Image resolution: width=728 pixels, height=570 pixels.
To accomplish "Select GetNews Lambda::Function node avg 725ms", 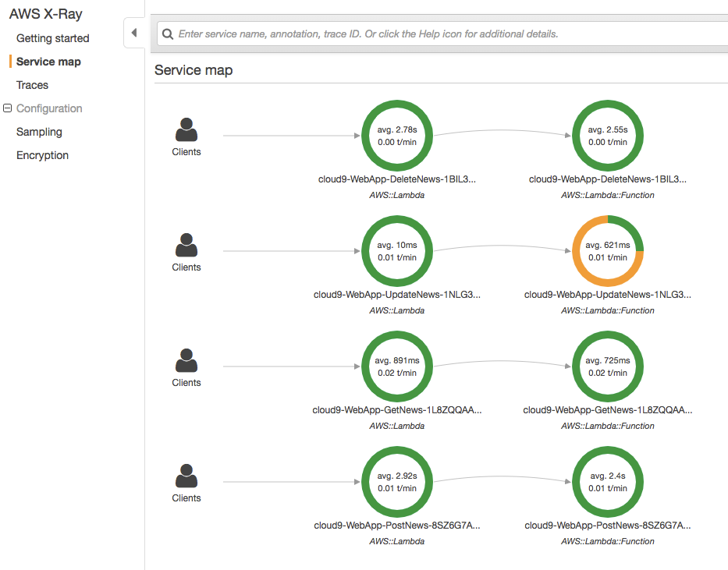I will (608, 366).
